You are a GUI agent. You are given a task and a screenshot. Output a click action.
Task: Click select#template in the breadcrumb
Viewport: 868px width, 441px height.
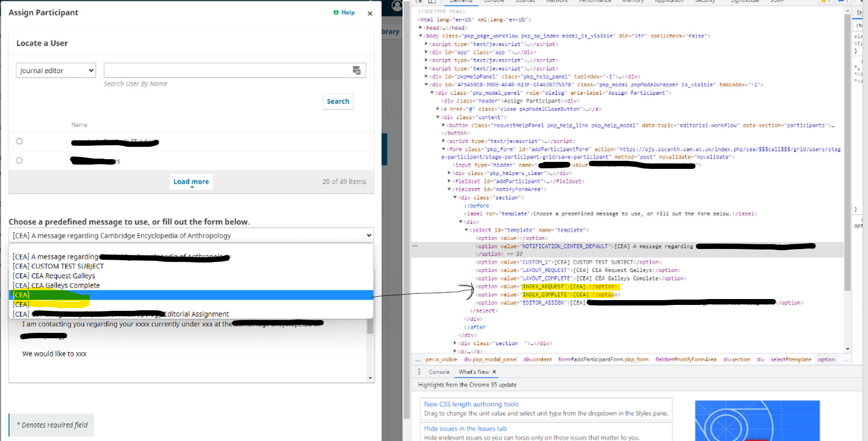point(791,360)
